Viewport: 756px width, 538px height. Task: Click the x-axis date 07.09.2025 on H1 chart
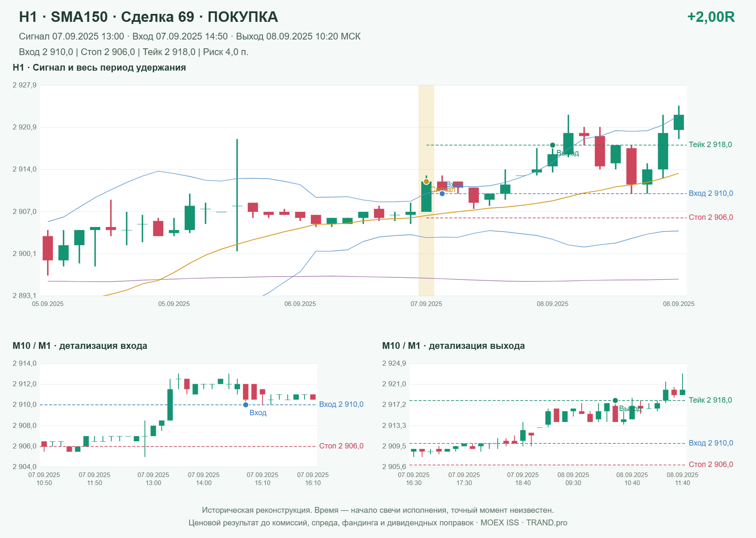click(426, 304)
